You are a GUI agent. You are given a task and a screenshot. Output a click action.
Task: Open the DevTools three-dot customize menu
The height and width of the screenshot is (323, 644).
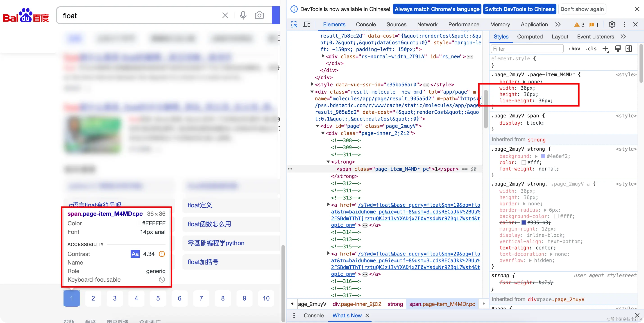pyautogui.click(x=624, y=25)
